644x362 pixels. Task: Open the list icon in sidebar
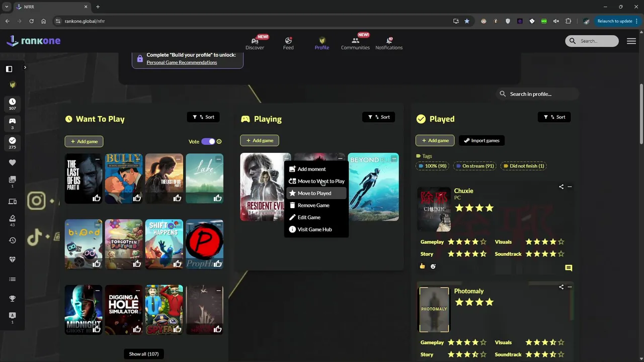13,279
